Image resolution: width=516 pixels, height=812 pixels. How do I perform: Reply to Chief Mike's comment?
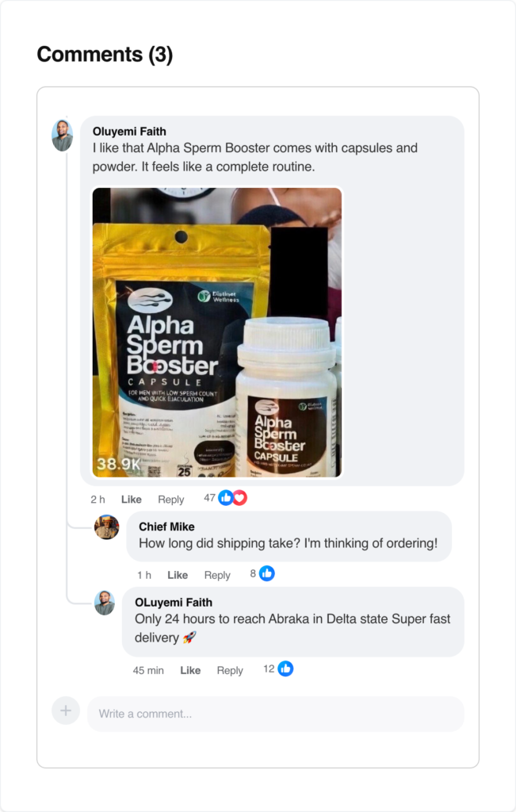(x=217, y=575)
